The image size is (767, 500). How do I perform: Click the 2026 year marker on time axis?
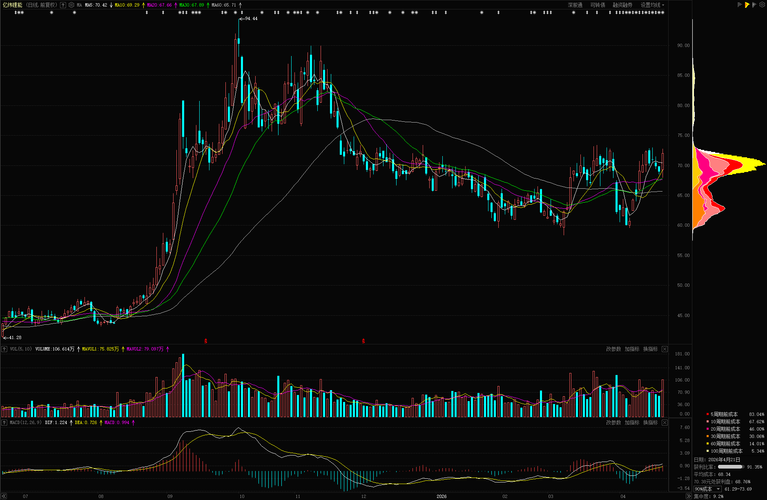pyautogui.click(x=441, y=496)
